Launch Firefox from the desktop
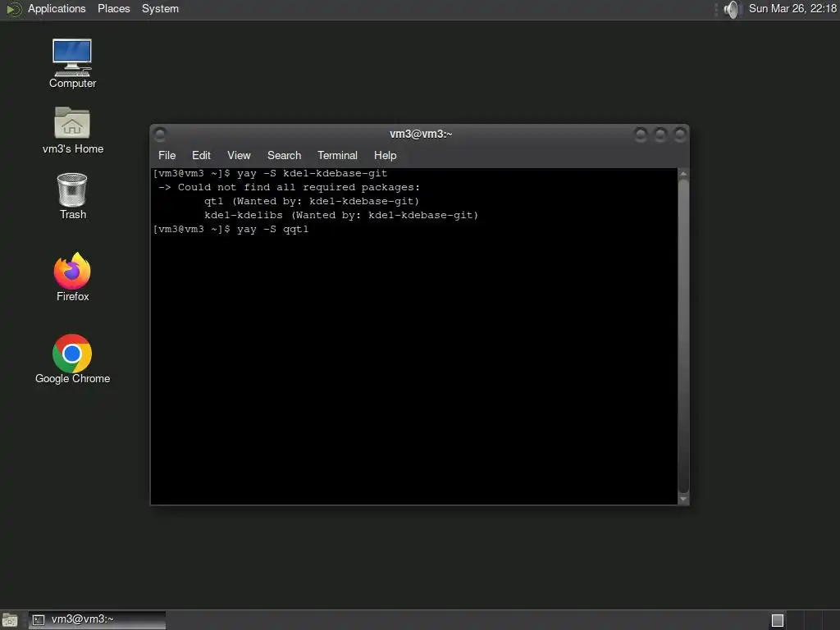The height and width of the screenshot is (630, 840). click(72, 277)
